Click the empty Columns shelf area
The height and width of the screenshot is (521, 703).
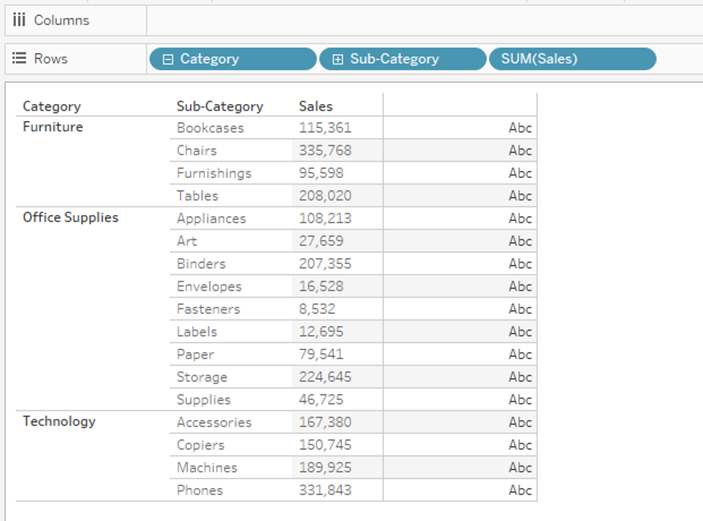click(x=420, y=20)
